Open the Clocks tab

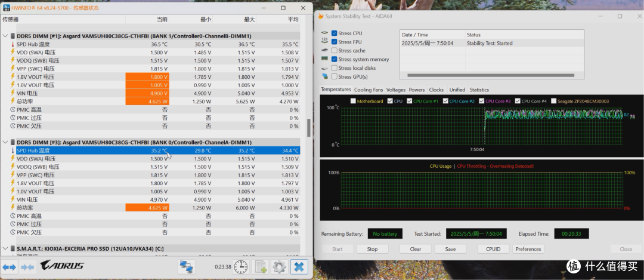436,90
